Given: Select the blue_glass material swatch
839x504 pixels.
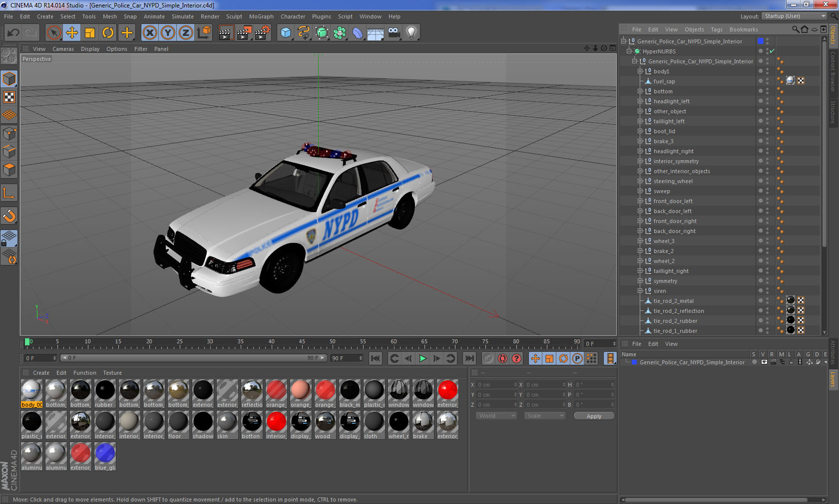Looking at the screenshot, I should 105,453.
